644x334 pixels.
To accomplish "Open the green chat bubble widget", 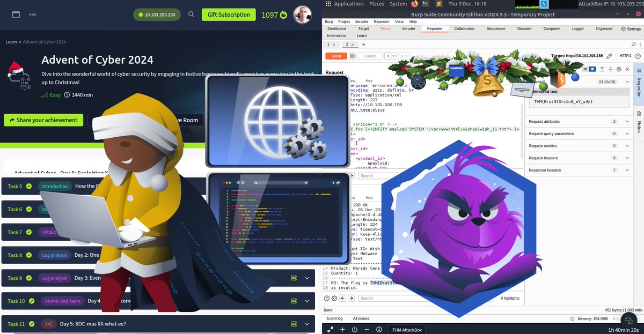I will click(629, 321).
